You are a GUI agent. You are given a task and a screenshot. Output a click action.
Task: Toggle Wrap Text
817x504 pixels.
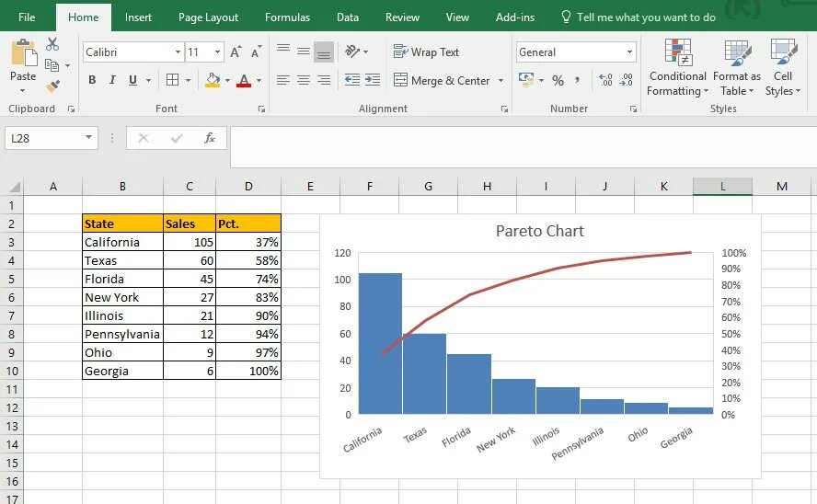[426, 52]
